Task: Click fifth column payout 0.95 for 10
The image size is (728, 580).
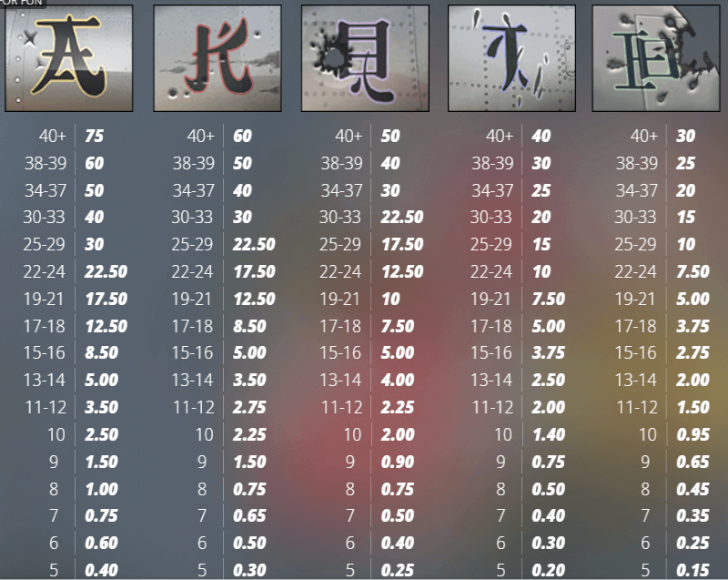Action: 693,434
